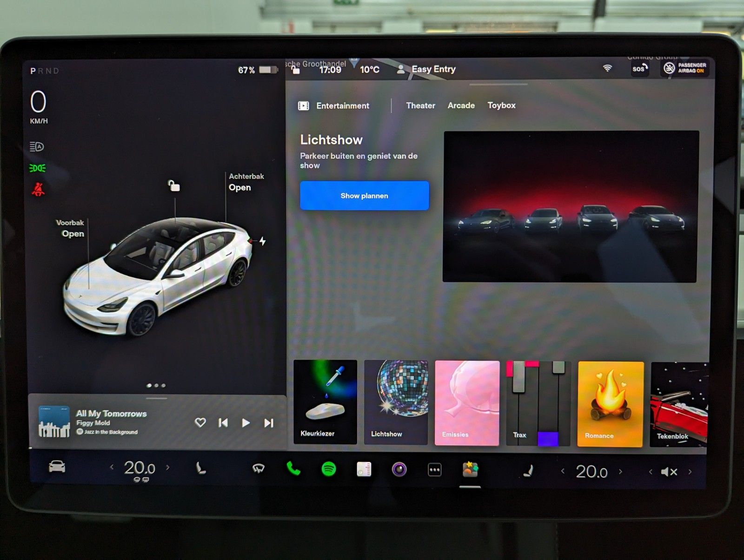Image resolution: width=744 pixels, height=560 pixels.
Task: Open the Jazz in the Background playlist
Action: coord(107,432)
